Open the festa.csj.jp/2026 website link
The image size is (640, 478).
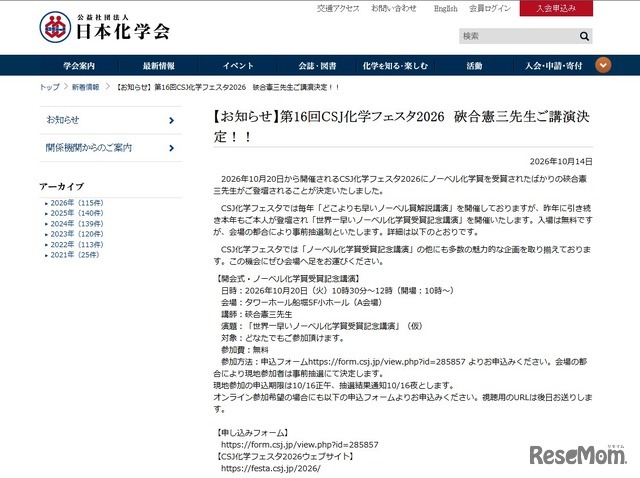[x=271, y=468]
